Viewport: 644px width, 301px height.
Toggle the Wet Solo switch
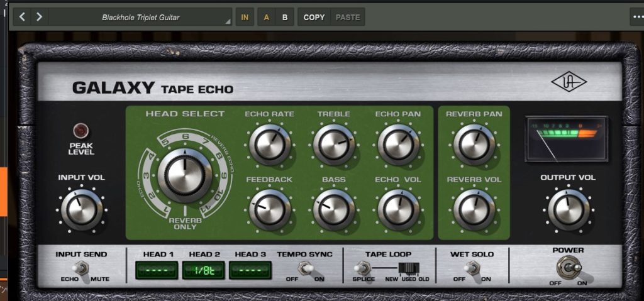(x=468, y=270)
